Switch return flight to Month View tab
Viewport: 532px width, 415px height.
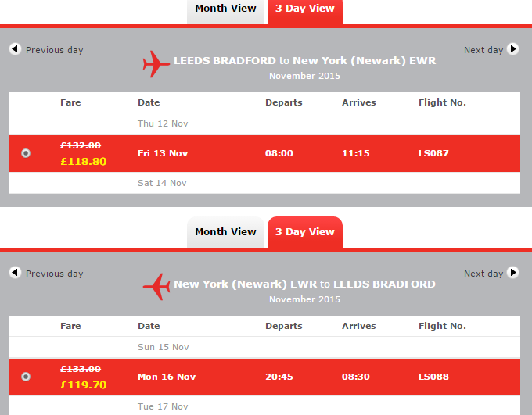225,232
